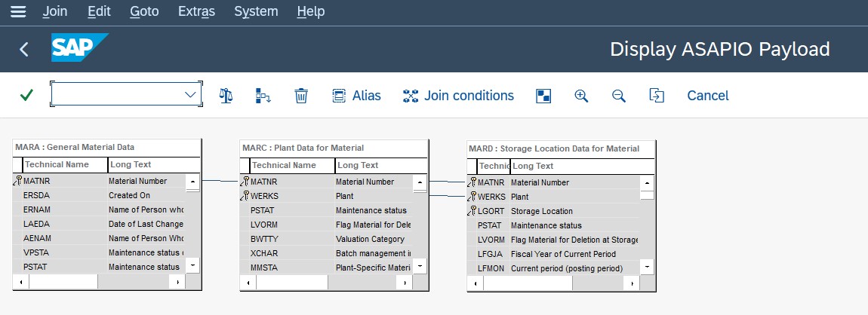Click the Join conditions button

458,96
